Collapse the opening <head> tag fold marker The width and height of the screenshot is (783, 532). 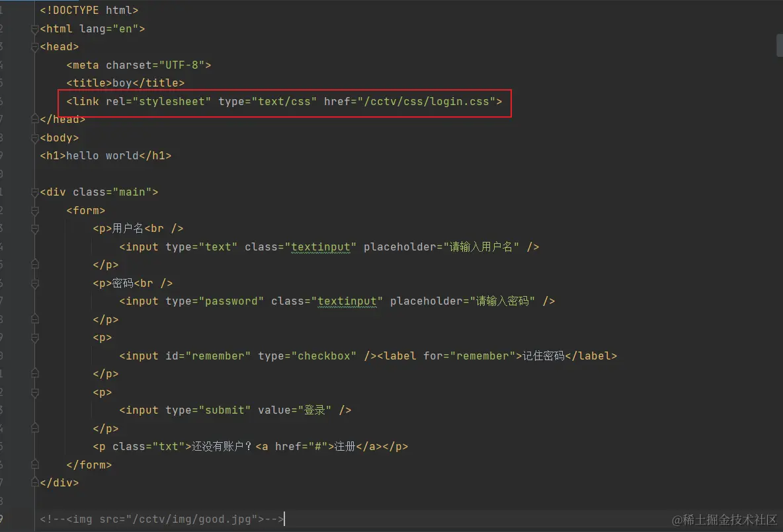point(35,48)
